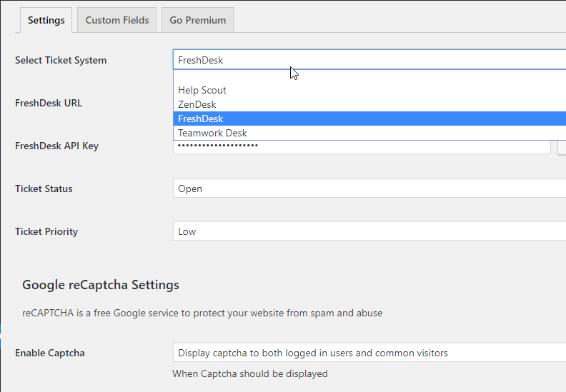Open the Ticket Status dropdown showing Open
The image size is (566, 392).
(x=369, y=189)
